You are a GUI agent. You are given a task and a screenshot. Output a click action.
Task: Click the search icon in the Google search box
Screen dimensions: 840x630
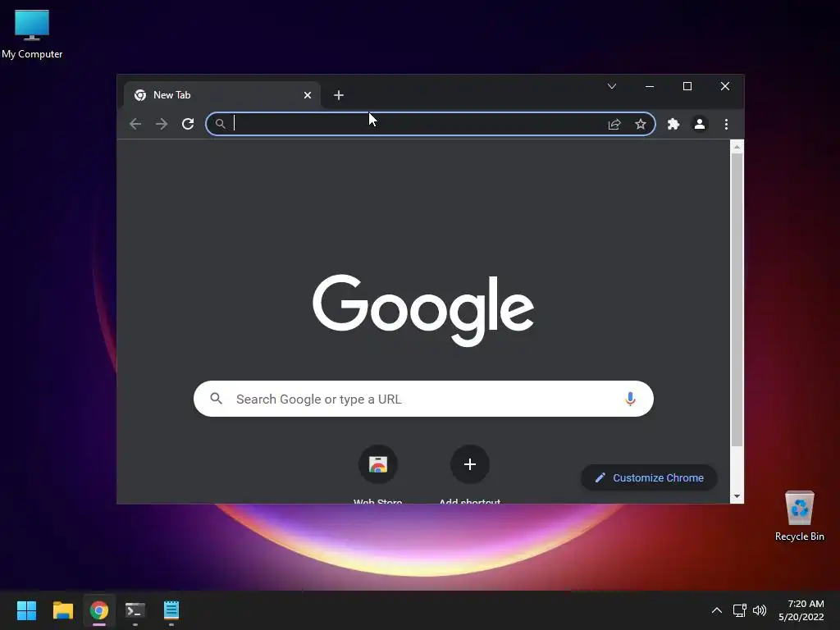217,399
